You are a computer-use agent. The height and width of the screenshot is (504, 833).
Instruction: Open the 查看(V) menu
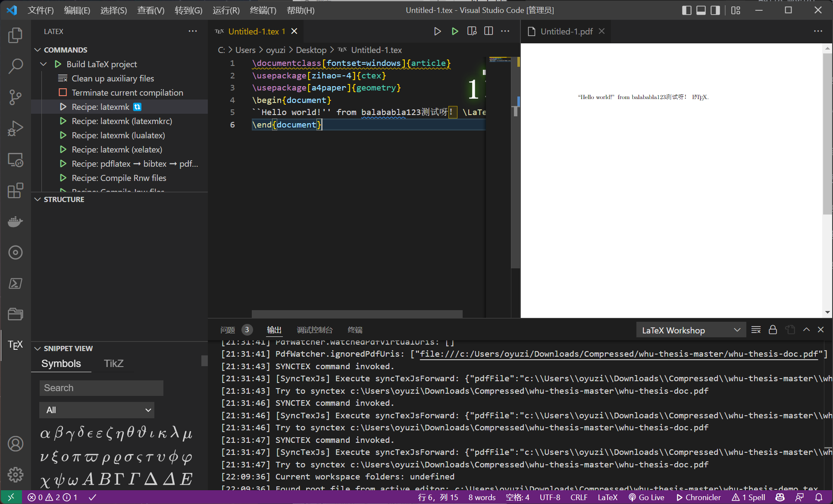tap(151, 10)
